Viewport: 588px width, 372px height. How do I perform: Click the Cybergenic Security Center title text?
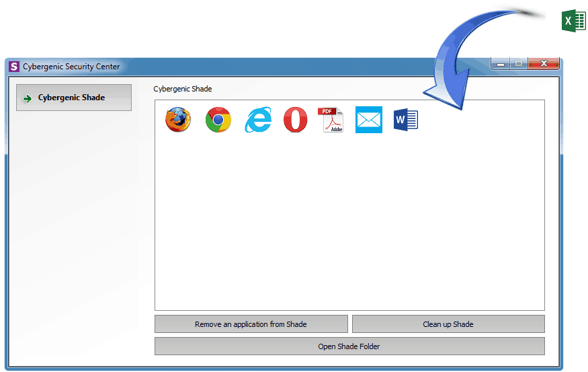(x=71, y=67)
